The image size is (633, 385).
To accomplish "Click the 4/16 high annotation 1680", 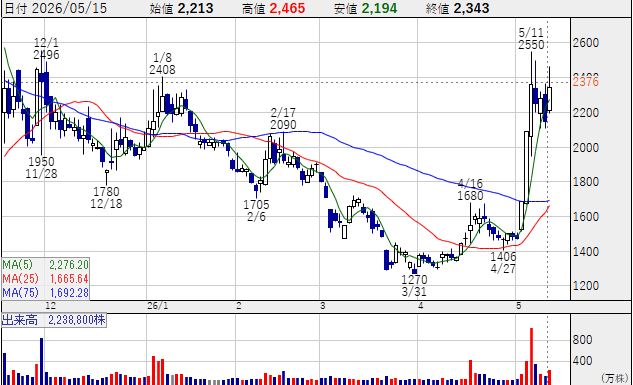I will pyautogui.click(x=470, y=196).
